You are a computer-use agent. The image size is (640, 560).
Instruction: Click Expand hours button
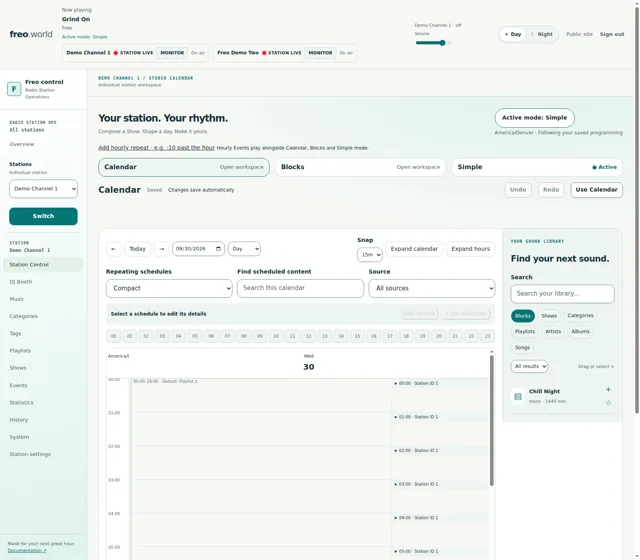471,249
